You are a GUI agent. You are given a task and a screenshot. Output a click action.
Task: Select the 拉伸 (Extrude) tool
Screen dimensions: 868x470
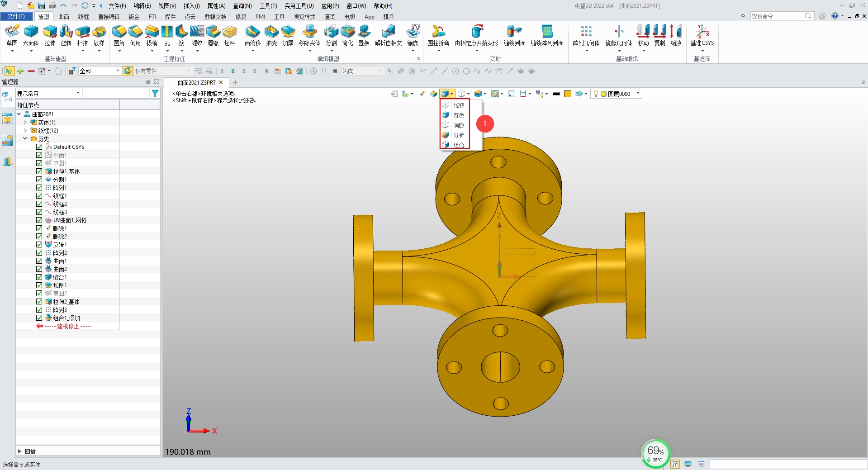pyautogui.click(x=50, y=37)
